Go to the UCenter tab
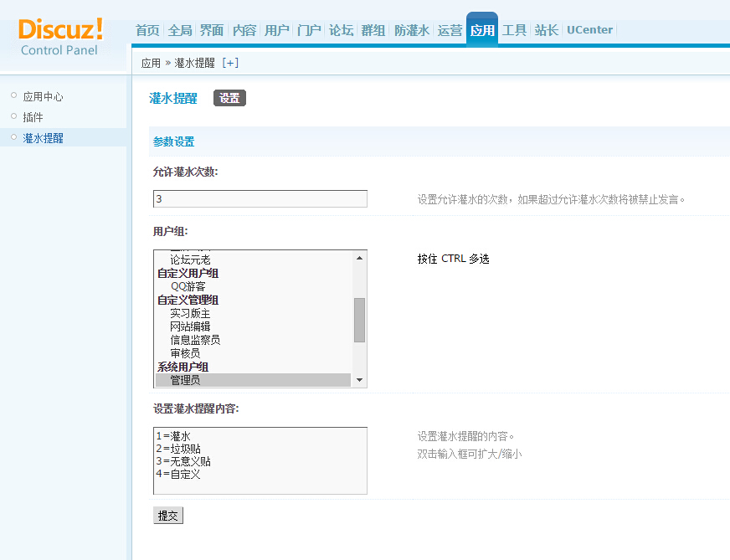 coord(589,30)
